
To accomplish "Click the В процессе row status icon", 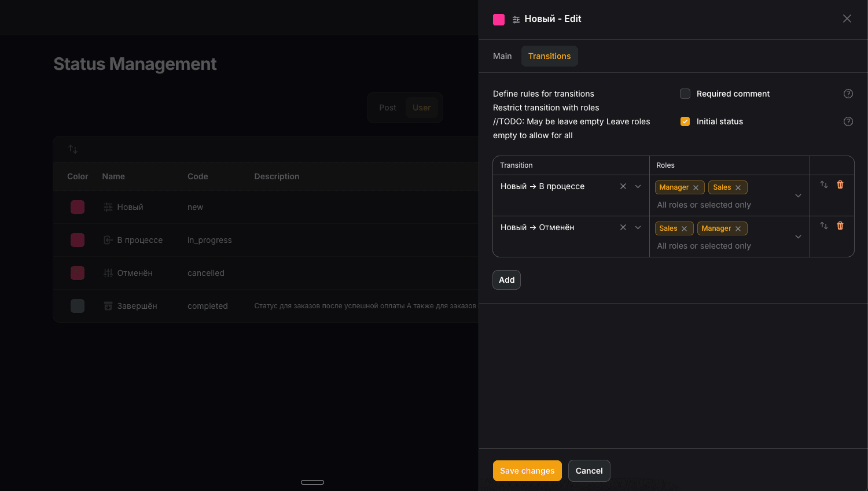I will coord(108,240).
